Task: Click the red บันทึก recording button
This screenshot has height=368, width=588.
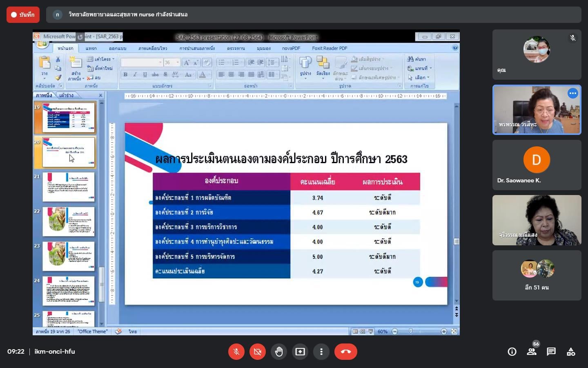Action: point(23,15)
